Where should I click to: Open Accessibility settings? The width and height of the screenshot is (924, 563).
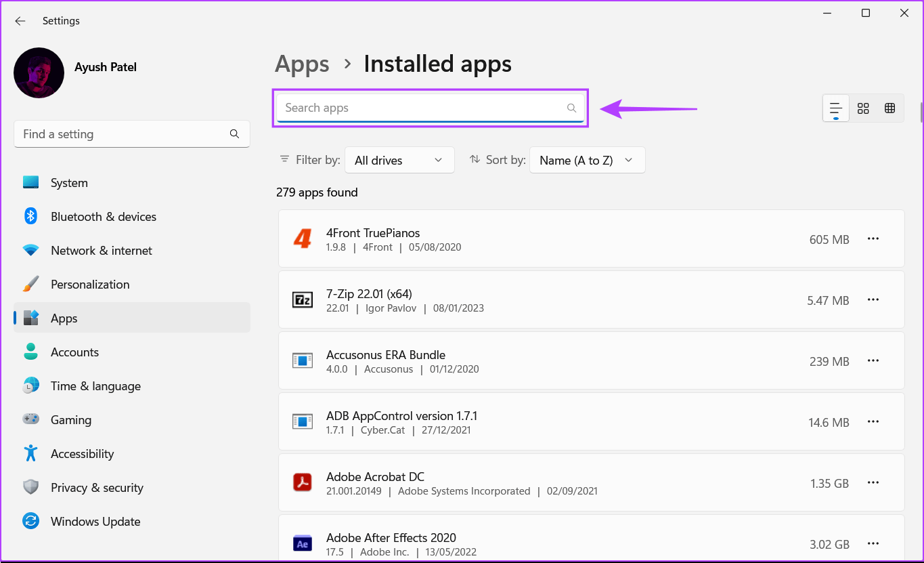tap(132, 454)
